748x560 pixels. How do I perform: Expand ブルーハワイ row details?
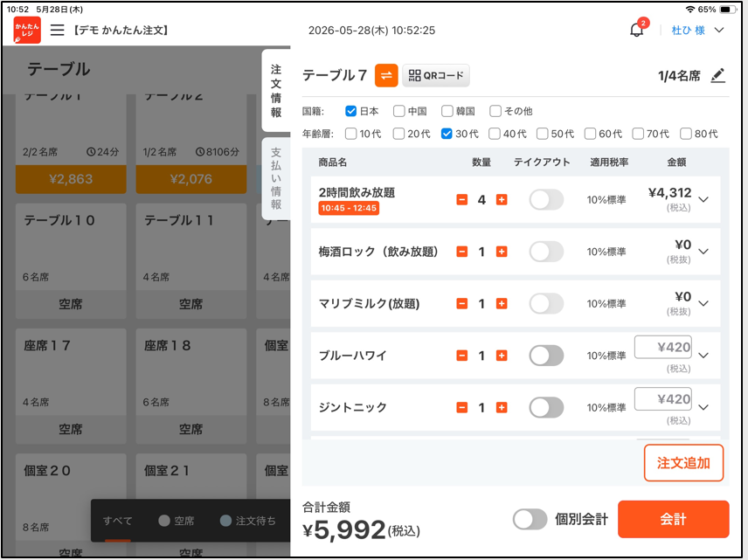pos(703,356)
